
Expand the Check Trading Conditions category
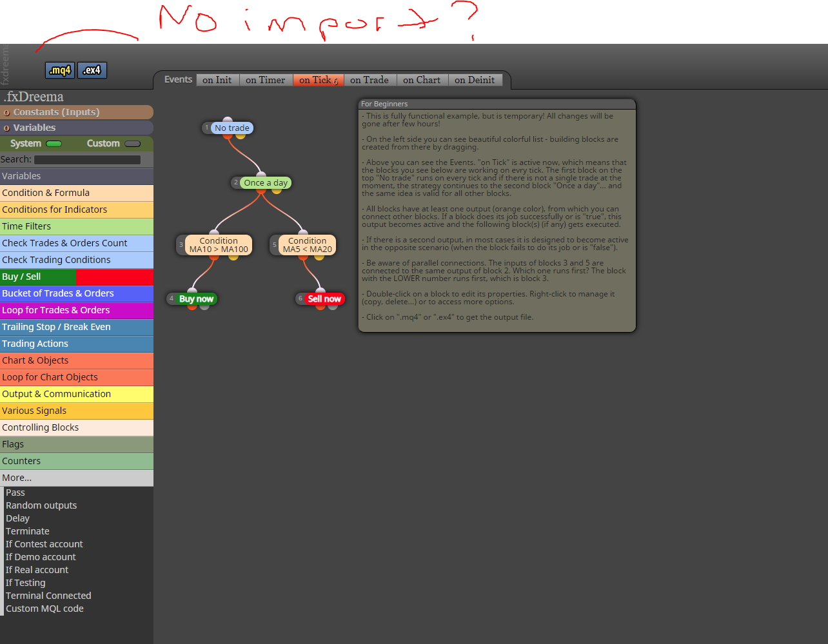(x=77, y=260)
